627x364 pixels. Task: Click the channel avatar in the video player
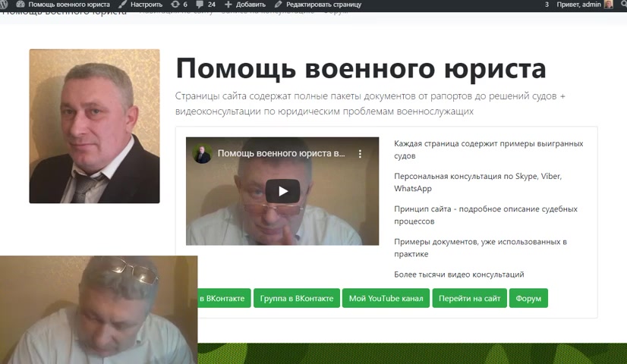point(202,154)
